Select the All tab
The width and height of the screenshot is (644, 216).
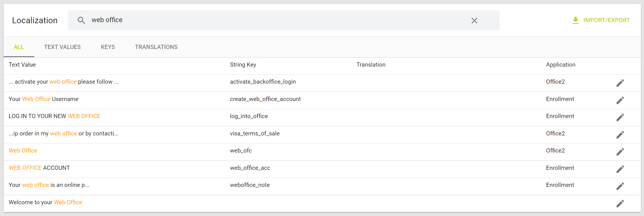[x=19, y=47]
